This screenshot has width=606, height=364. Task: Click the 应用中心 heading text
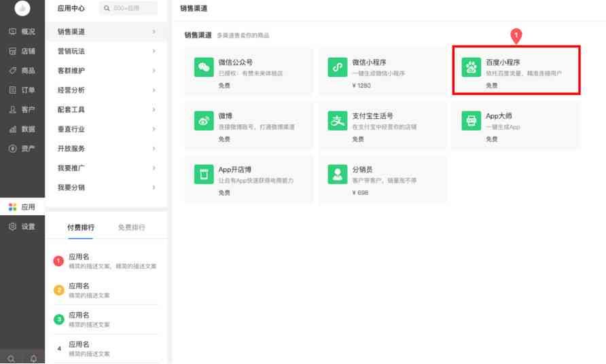coord(71,8)
